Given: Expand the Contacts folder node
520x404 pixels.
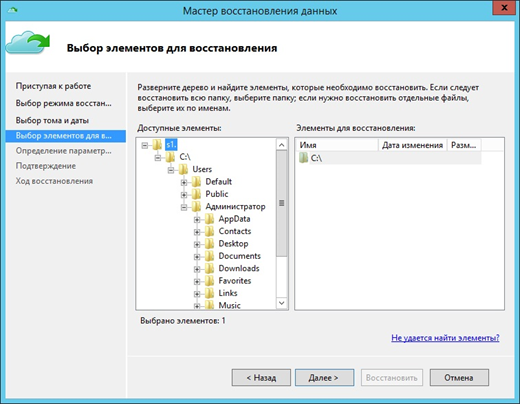Looking at the screenshot, I should pyautogui.click(x=197, y=232).
